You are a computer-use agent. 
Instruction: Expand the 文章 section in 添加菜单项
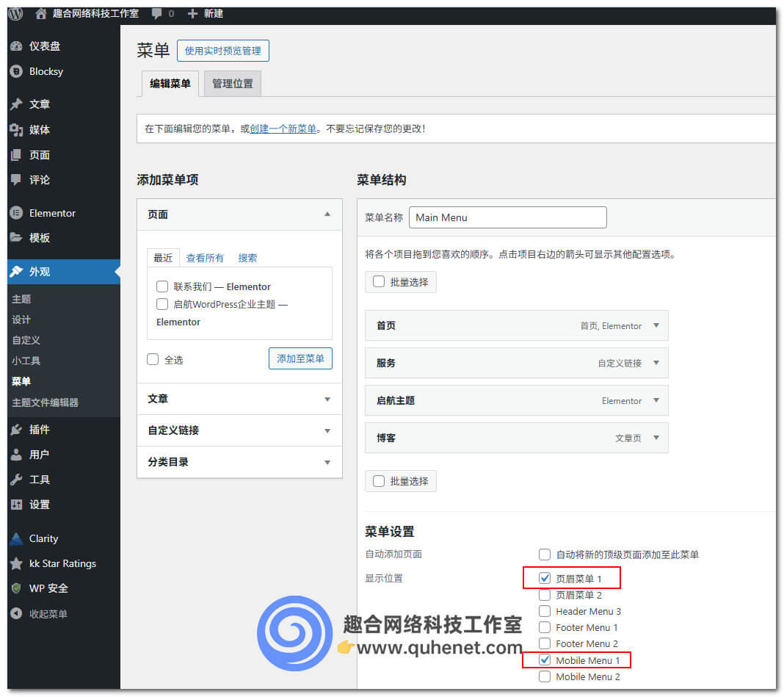coord(238,398)
